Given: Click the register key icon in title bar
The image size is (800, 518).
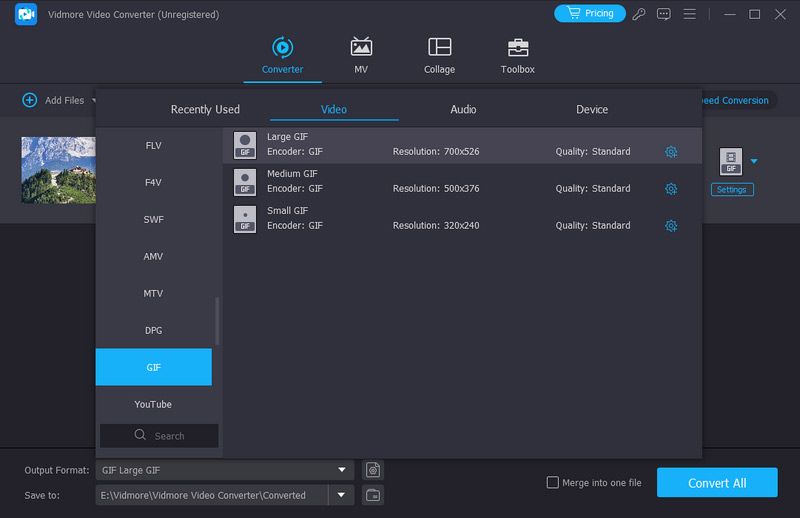Looking at the screenshot, I should coord(640,14).
